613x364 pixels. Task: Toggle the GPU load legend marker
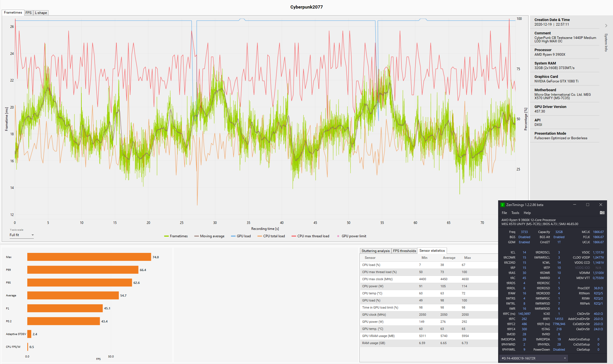point(233,236)
